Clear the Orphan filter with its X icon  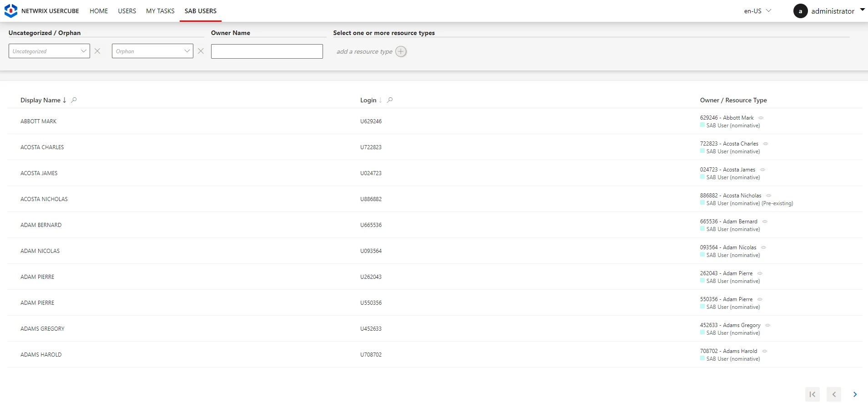coord(201,51)
